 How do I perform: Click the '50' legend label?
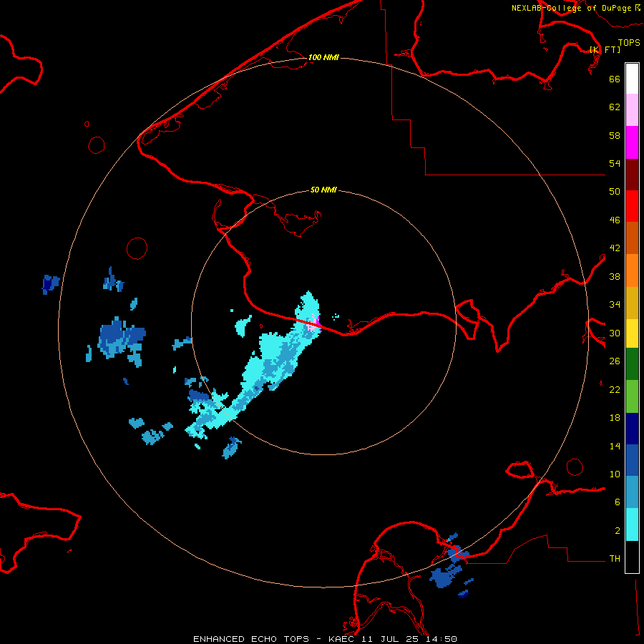(615, 191)
